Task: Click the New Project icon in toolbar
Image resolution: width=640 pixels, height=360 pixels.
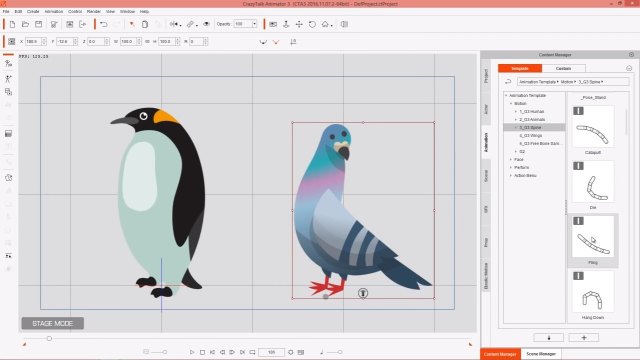Action: pos(12,24)
